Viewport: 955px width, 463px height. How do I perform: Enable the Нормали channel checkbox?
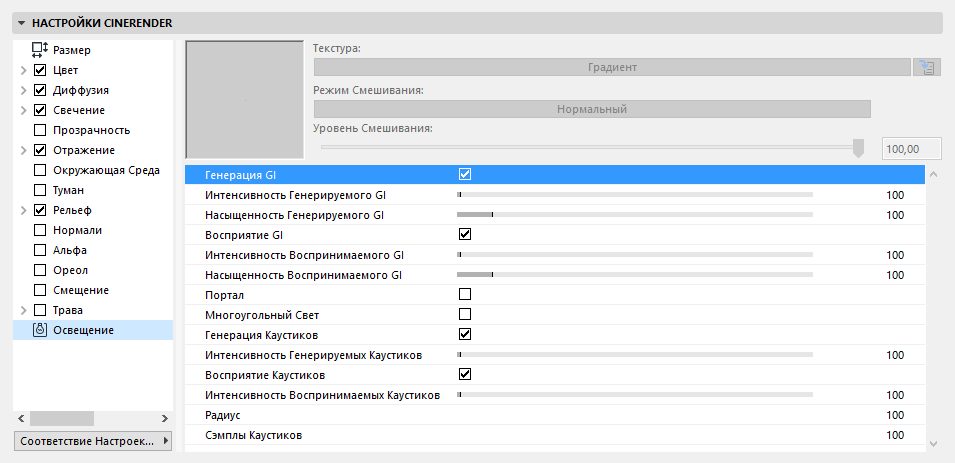40,230
